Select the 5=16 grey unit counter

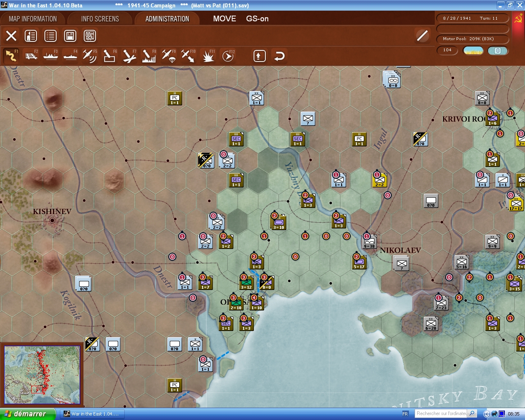(462, 262)
